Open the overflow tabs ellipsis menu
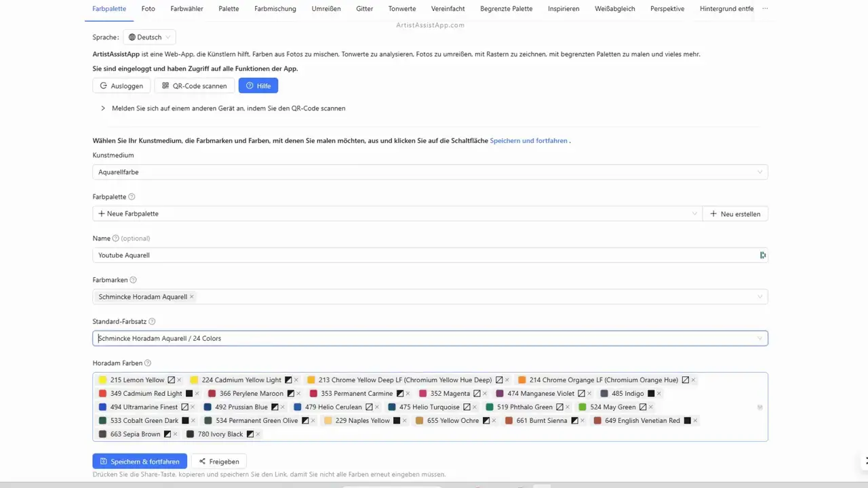Screen dimensions: 868x488 coord(765,9)
